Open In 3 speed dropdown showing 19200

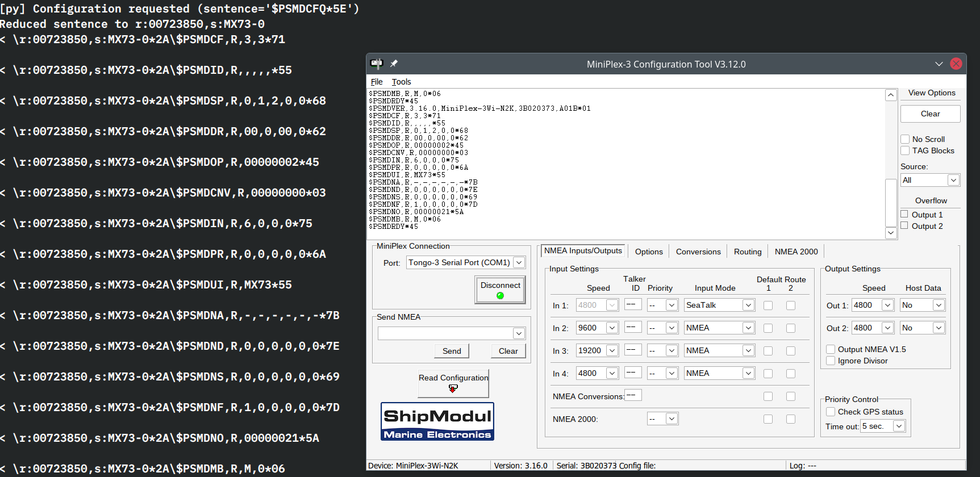(598, 350)
